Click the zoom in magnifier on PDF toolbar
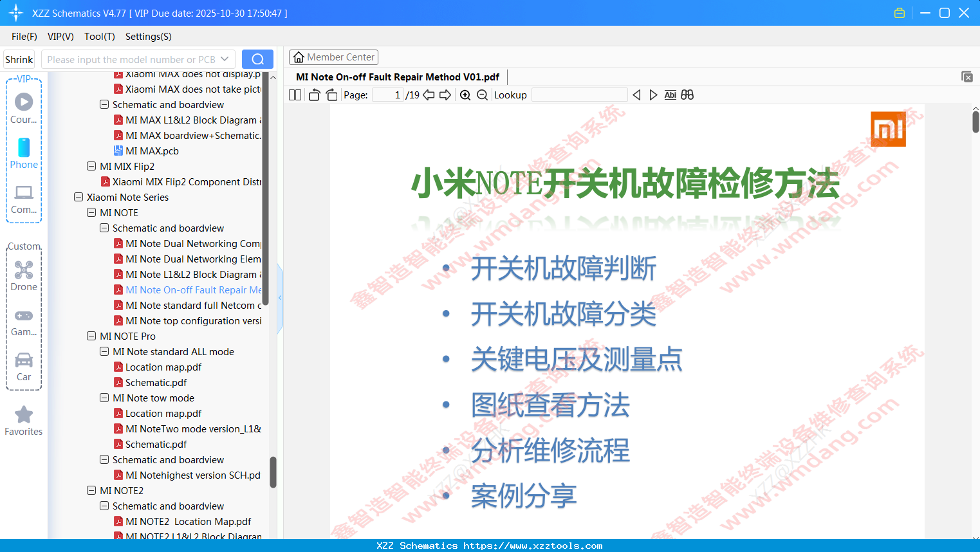The width and height of the screenshot is (980, 552). [465, 95]
